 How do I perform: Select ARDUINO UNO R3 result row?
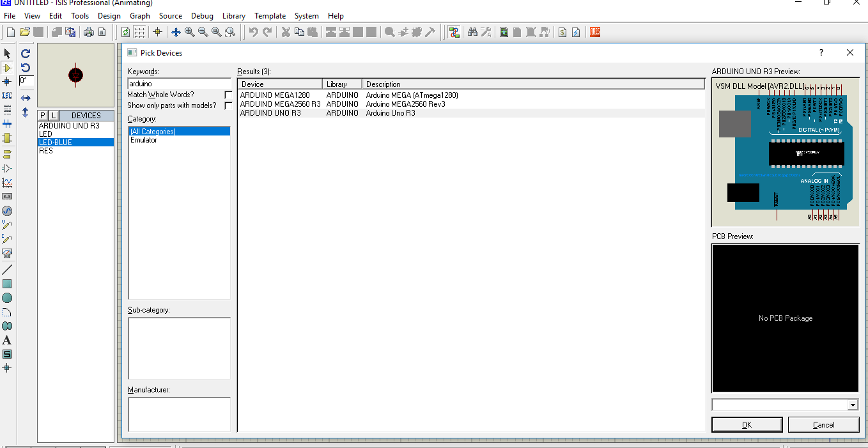tap(471, 113)
